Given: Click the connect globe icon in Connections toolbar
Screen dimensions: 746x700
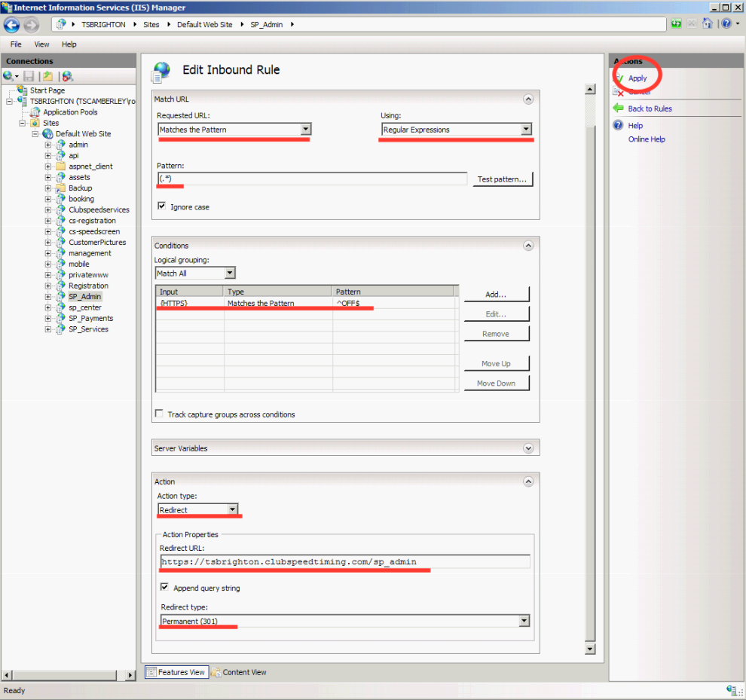Looking at the screenshot, I should [8, 76].
